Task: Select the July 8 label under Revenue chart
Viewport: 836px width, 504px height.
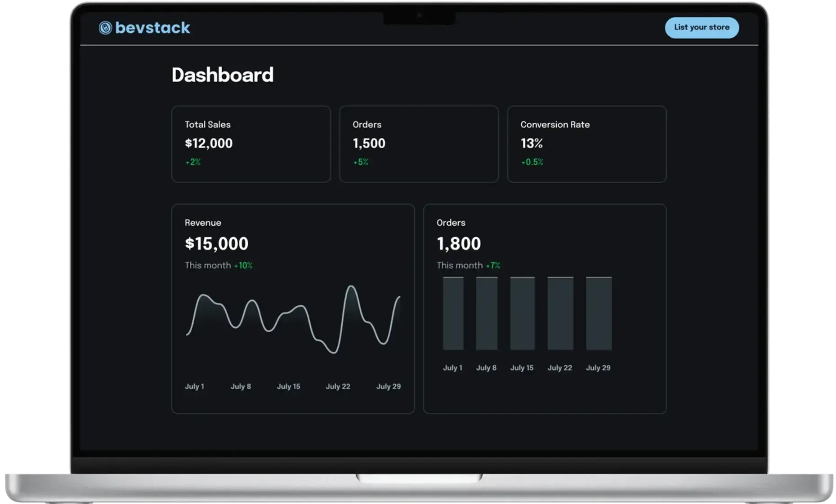Action: pos(241,386)
